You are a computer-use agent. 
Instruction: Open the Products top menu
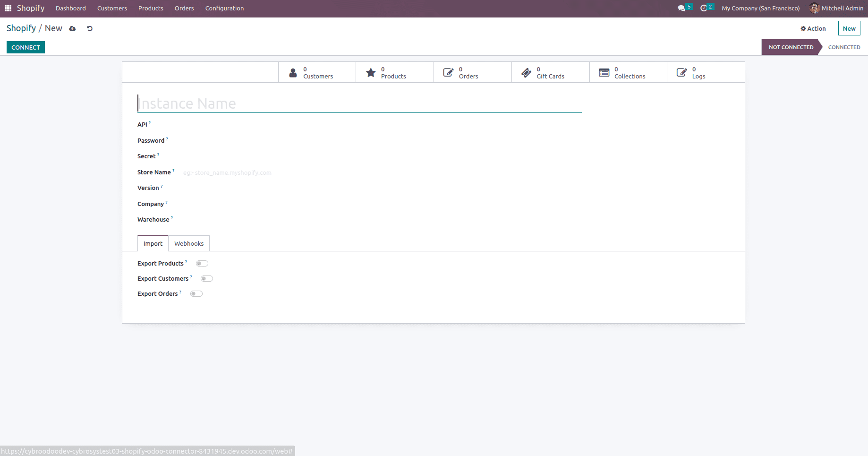tap(151, 9)
